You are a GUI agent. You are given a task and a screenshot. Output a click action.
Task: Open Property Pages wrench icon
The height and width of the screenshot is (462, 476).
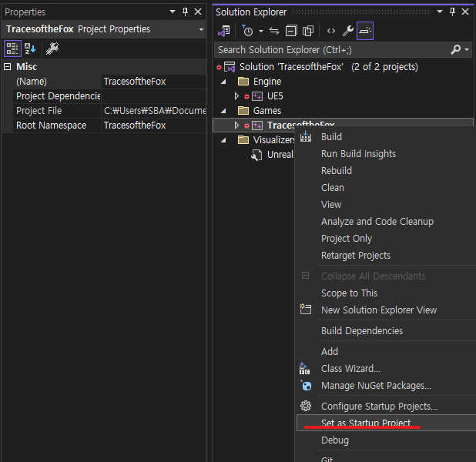tap(52, 49)
